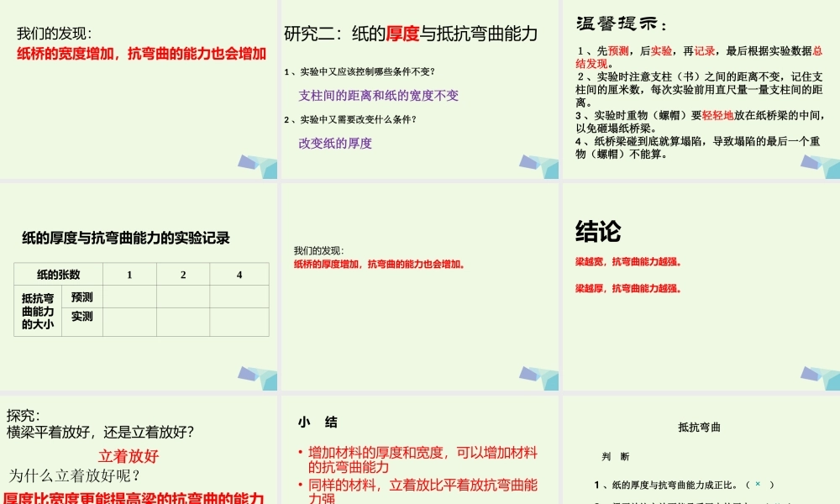Click the red line 厚度比宽度更能提高梁的抗弯曲的能力
840x504 pixels.
coord(134,497)
